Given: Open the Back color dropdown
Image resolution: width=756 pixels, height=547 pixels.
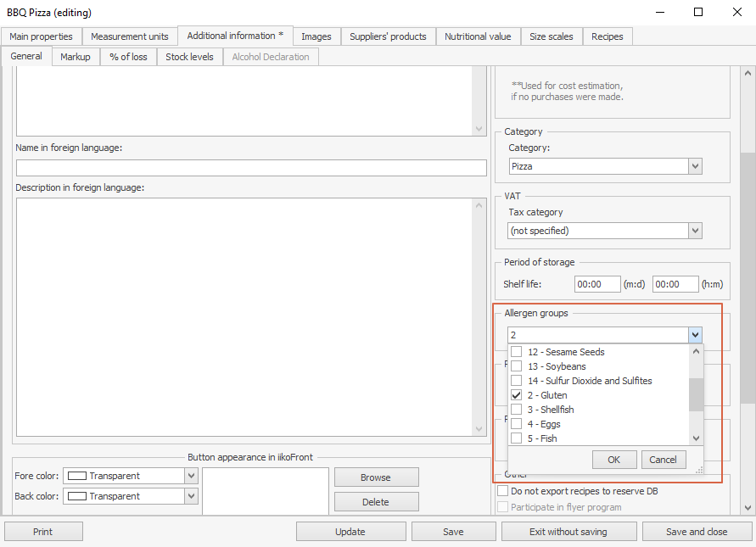Looking at the screenshot, I should coord(191,496).
